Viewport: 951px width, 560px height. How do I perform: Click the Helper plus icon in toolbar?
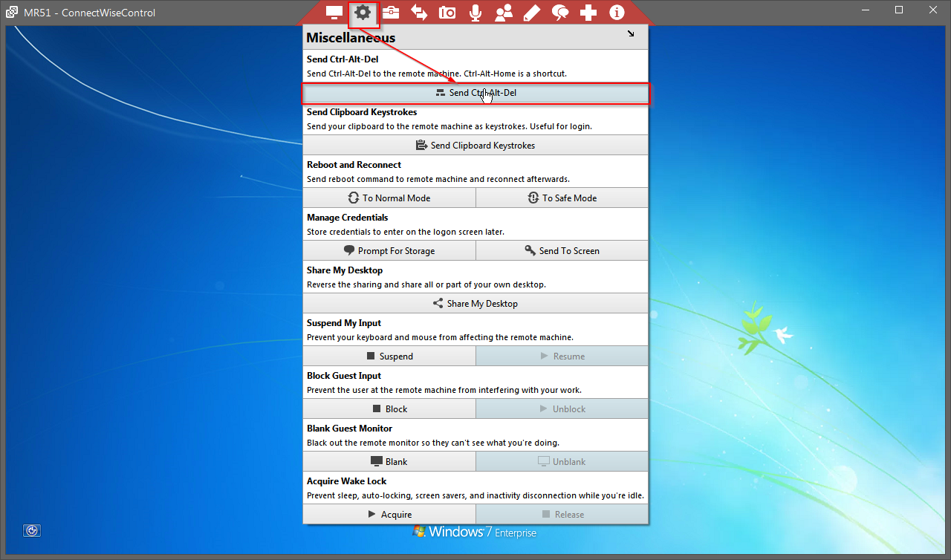pos(588,13)
